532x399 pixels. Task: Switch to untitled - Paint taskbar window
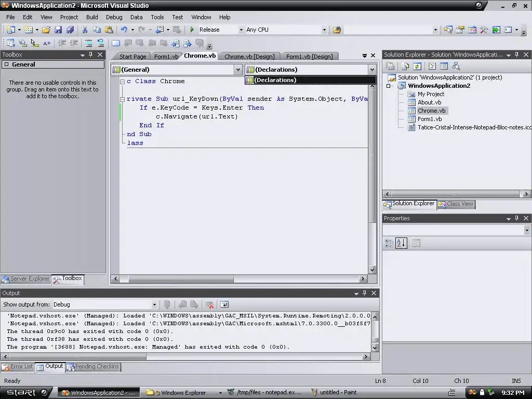[x=334, y=393]
